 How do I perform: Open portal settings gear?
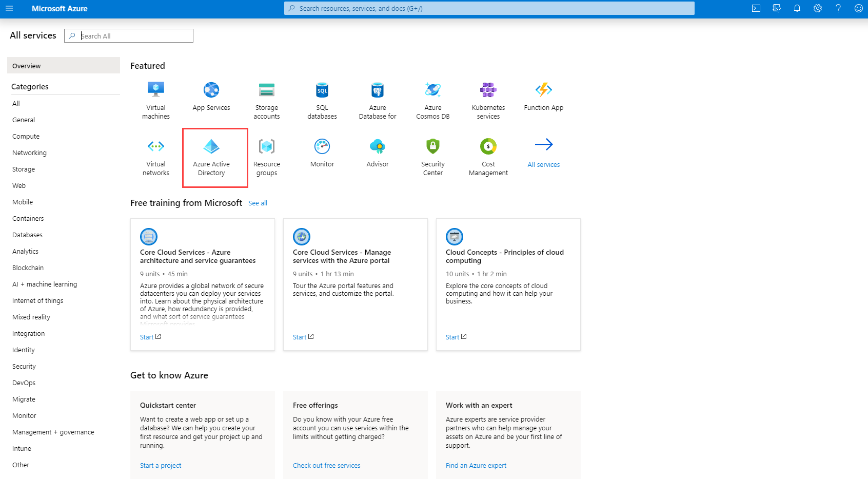pos(818,8)
